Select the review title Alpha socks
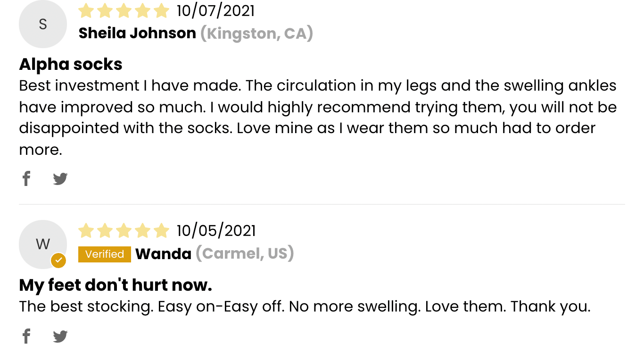644x354 pixels. coord(71,64)
